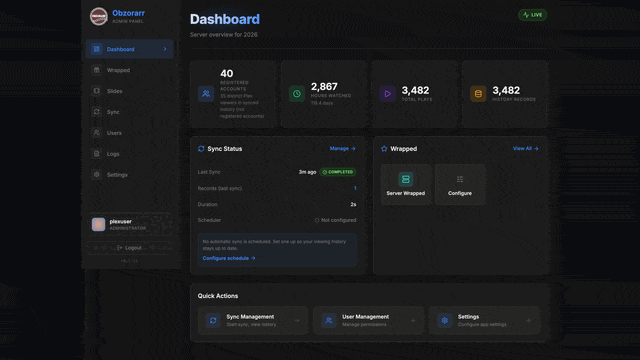Click the plexuser administrator name
640x360 pixels.
coord(120,222)
